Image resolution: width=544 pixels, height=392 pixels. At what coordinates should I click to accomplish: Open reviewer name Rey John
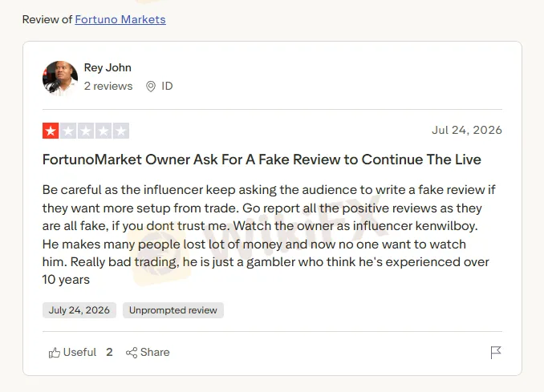[x=108, y=67]
